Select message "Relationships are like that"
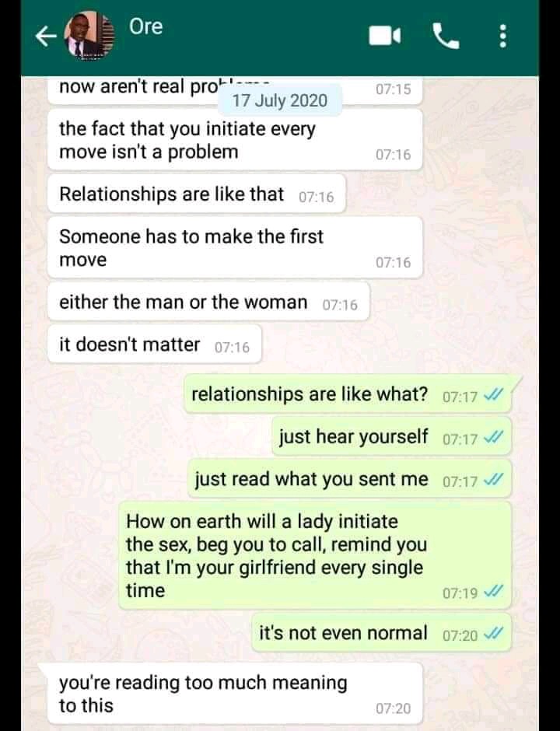Screen dimensions: 560x731 coord(197,194)
